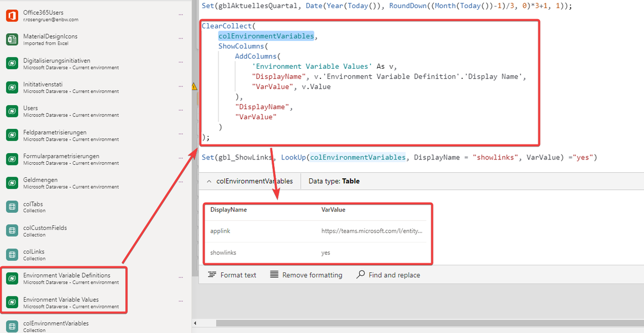Select Environment Variable Values data source
This screenshot has height=333, width=644.
(96, 302)
